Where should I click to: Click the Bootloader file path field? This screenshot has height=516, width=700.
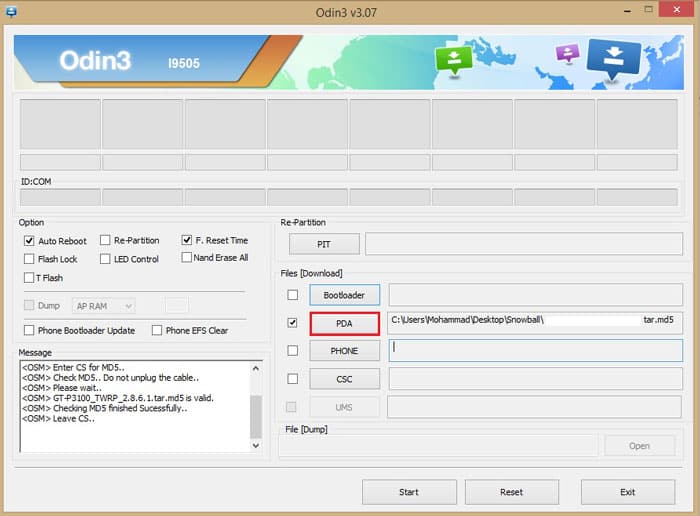[x=535, y=295]
